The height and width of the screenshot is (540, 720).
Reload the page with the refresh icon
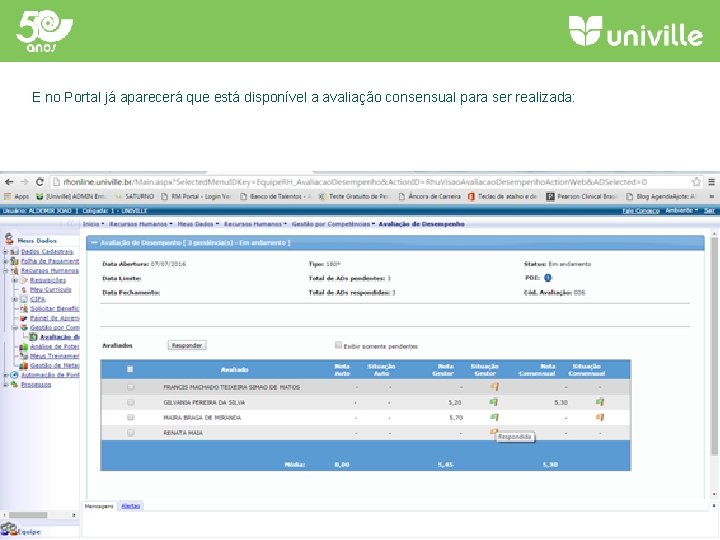(x=40, y=182)
